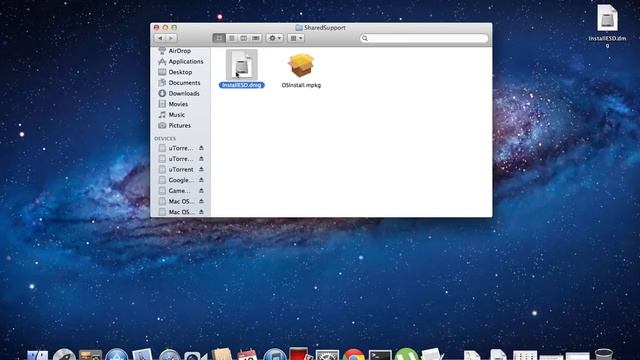640x360 pixels.
Task: Open Trash in the dock
Action: (604, 354)
